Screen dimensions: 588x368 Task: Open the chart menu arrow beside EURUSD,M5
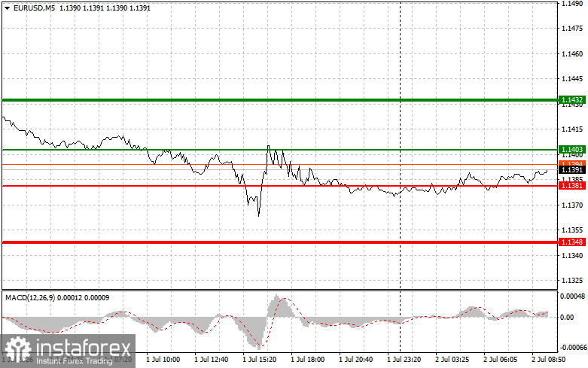pos(7,8)
